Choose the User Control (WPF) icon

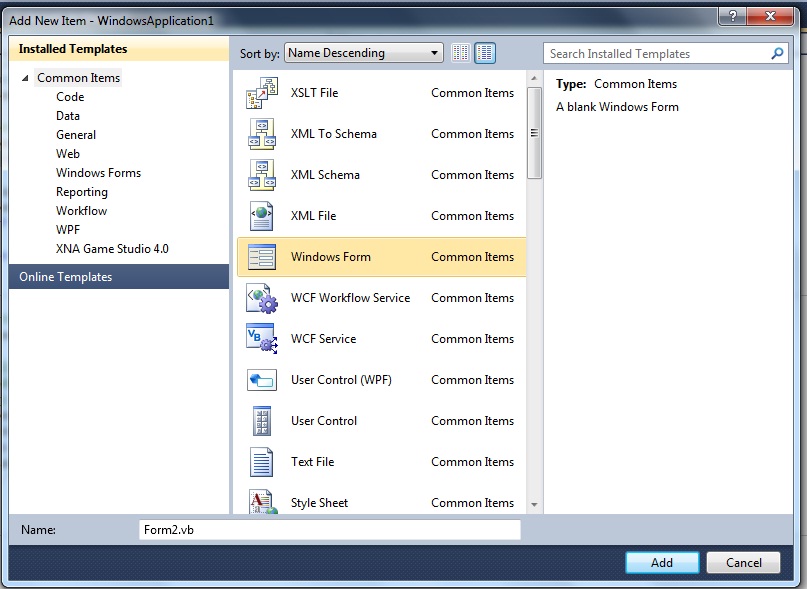[261, 379]
